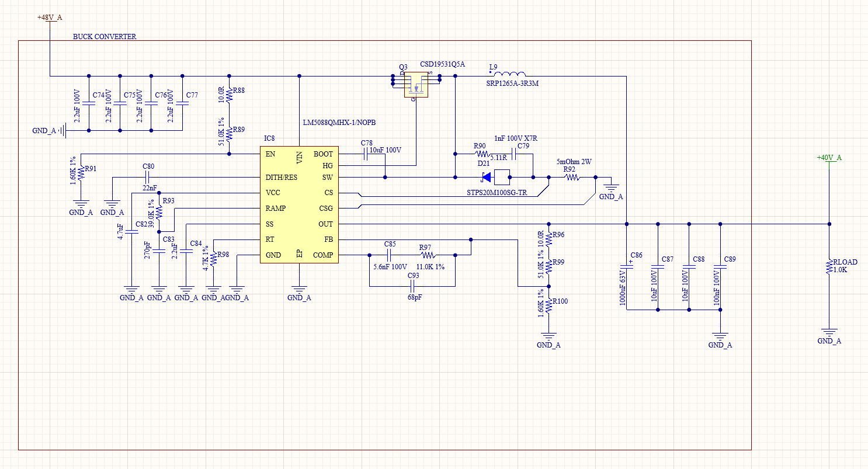Click the OUT pin on IC8
This screenshot has height=469, width=868.
(x=325, y=224)
